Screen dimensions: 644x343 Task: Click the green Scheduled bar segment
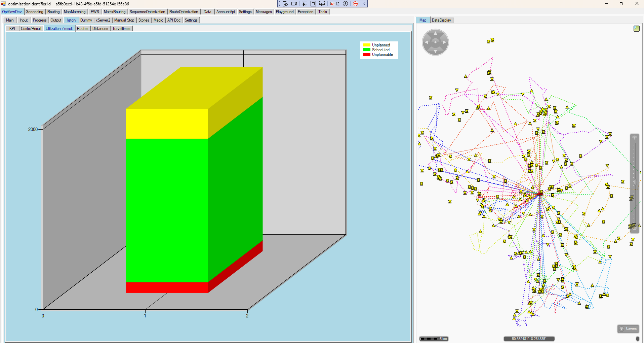point(167,210)
